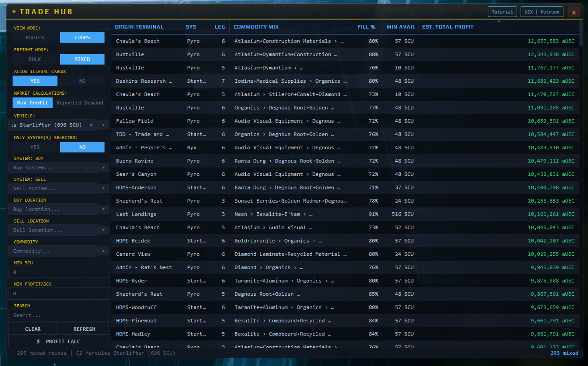Open the Buy system dropdown

(x=58, y=168)
